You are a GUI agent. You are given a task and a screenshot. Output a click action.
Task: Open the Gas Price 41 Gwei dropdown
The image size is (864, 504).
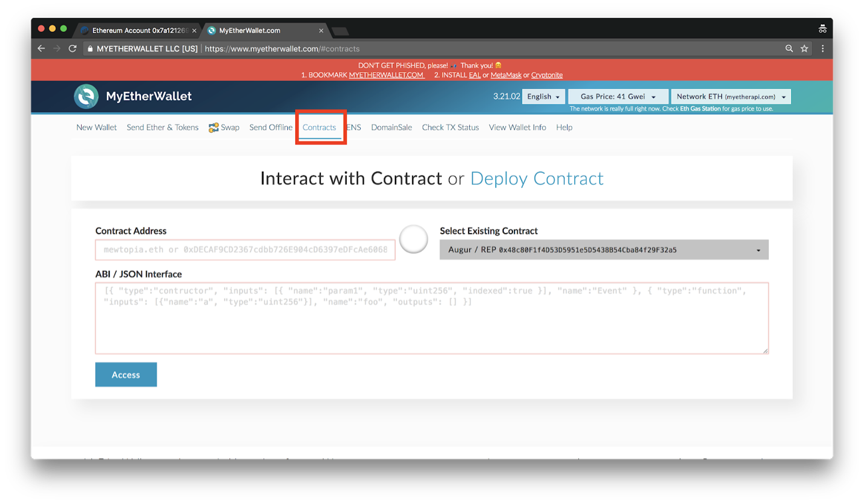[x=618, y=96]
